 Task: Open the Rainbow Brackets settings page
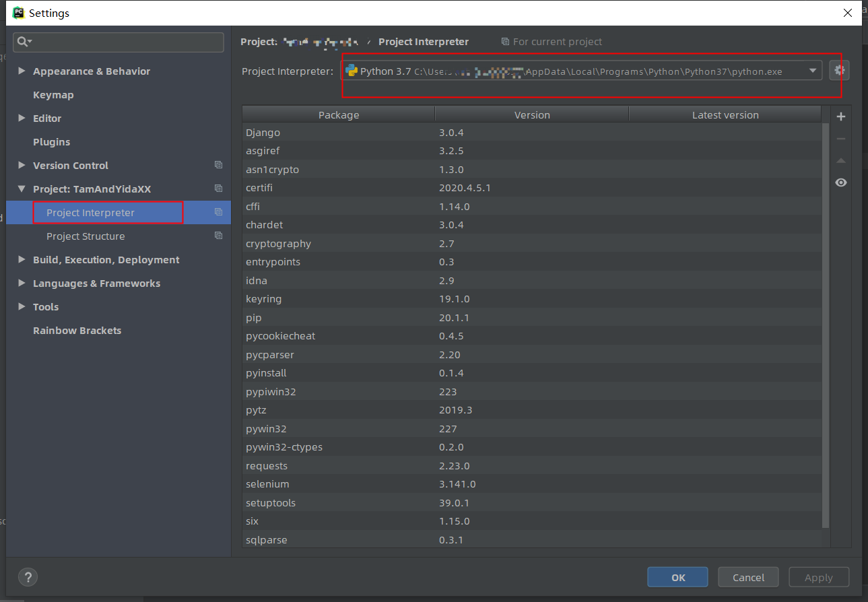(77, 331)
